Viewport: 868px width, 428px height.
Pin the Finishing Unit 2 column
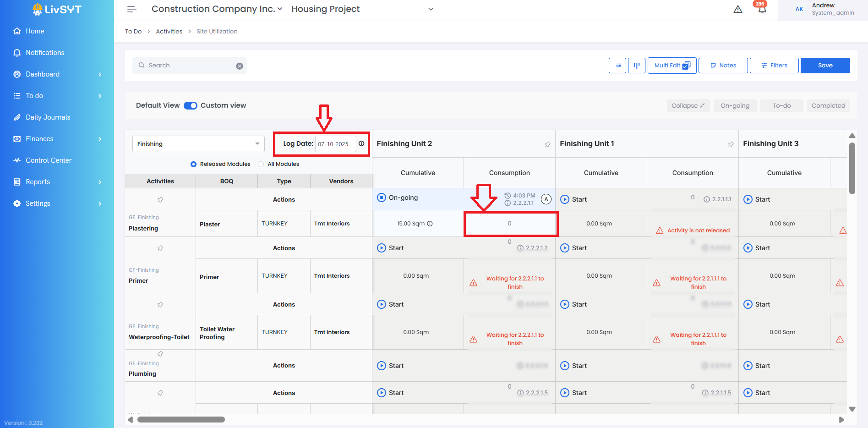tap(547, 144)
